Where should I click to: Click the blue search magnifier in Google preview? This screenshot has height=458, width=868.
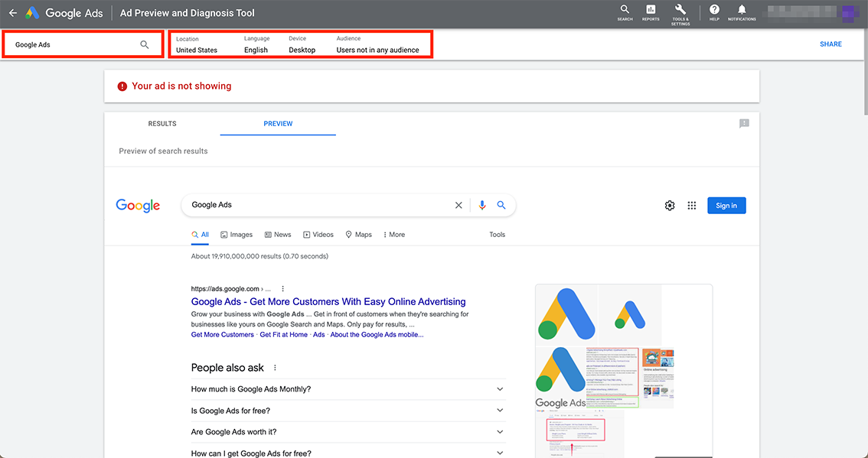tap(501, 205)
